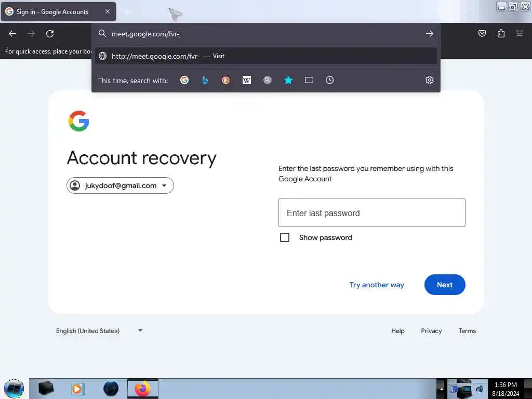Open the Extensions puzzle icon
The image size is (532, 399).
[501, 33]
